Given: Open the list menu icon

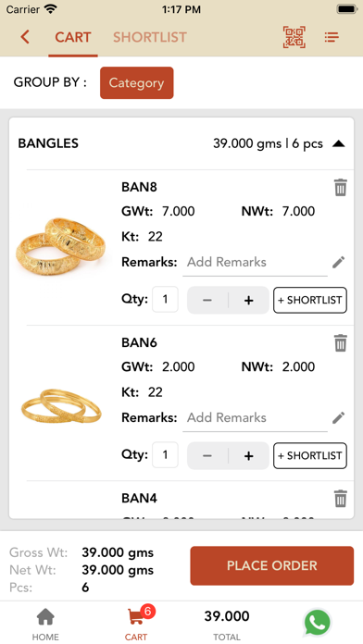Looking at the screenshot, I should [332, 37].
